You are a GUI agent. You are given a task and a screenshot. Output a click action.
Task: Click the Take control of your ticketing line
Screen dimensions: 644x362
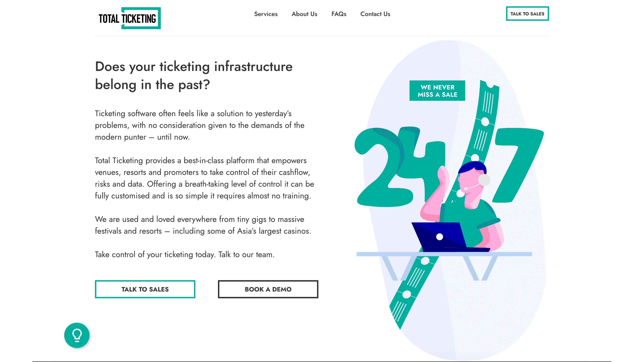[x=184, y=255]
